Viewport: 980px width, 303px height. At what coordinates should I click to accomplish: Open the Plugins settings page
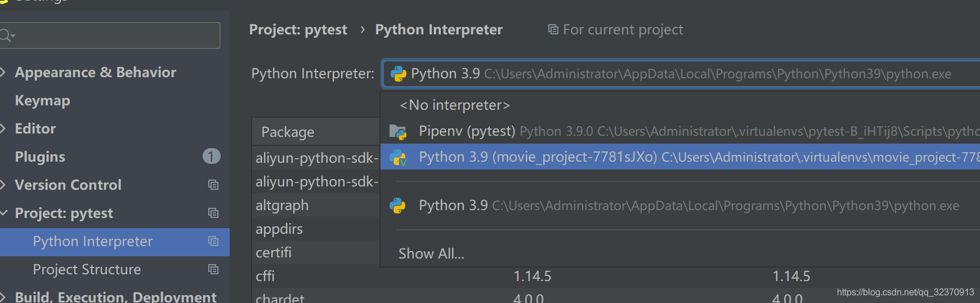coord(40,157)
